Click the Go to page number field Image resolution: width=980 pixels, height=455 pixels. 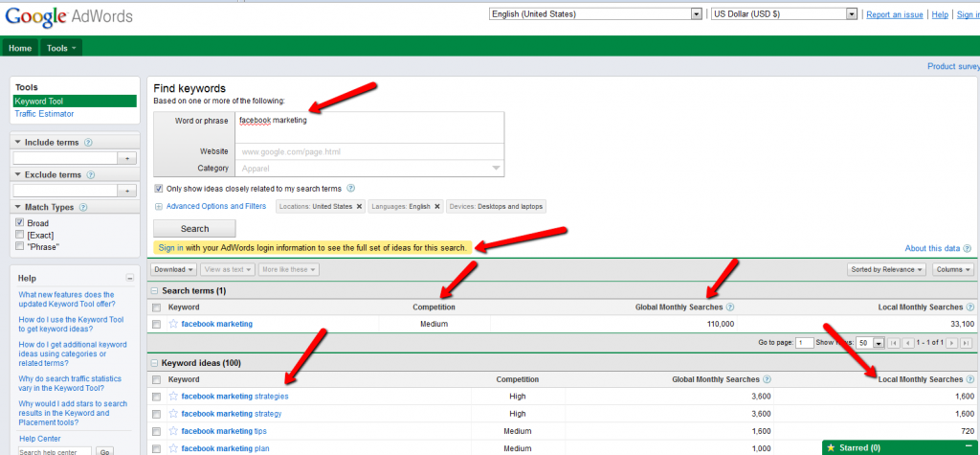point(805,343)
